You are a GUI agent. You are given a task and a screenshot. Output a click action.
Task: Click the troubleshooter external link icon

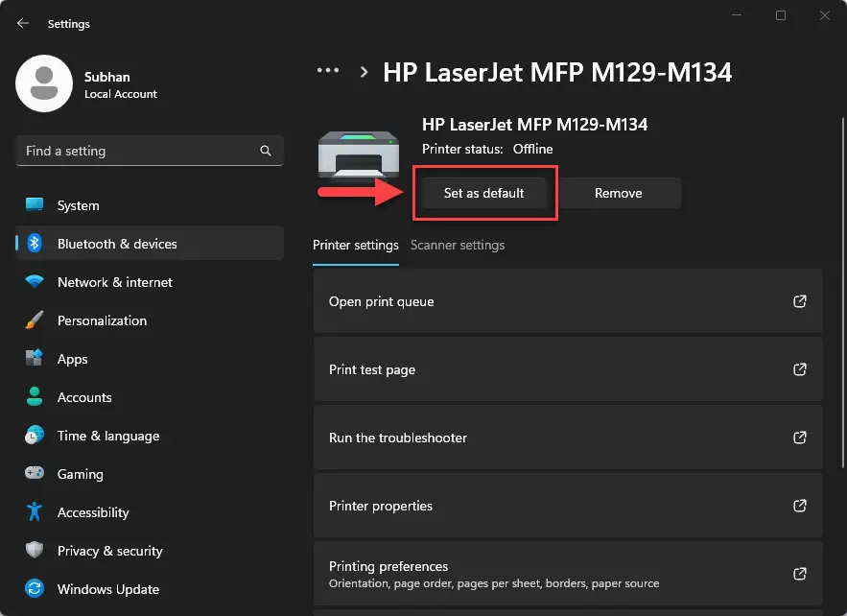(799, 438)
